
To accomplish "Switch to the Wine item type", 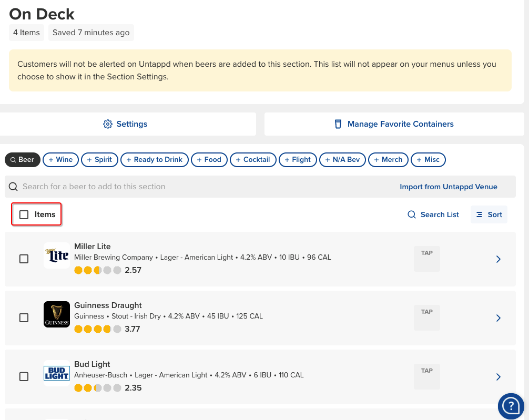I will tap(60, 160).
